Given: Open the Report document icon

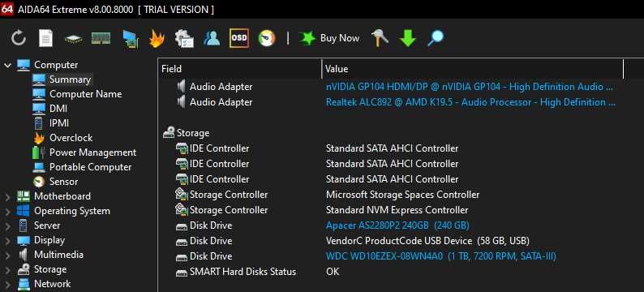Looking at the screenshot, I should [x=45, y=38].
